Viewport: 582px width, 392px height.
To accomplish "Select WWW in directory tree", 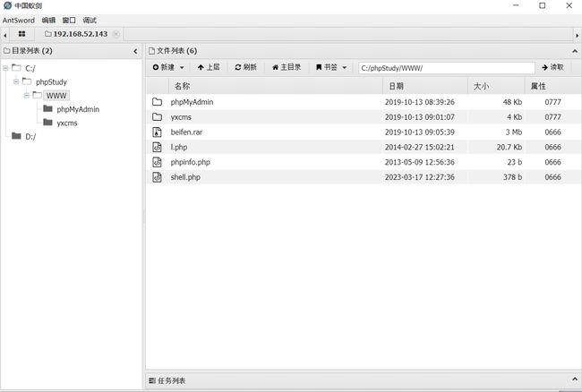I will (x=56, y=96).
